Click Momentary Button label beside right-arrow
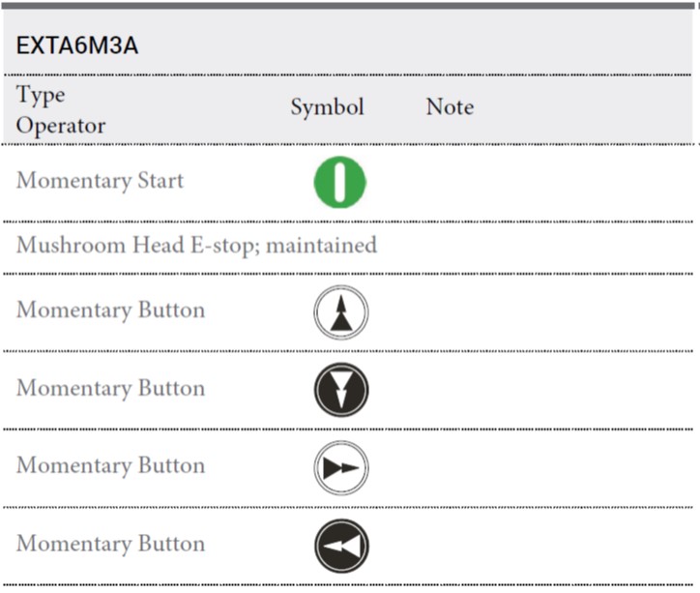700x593 pixels. [111, 465]
